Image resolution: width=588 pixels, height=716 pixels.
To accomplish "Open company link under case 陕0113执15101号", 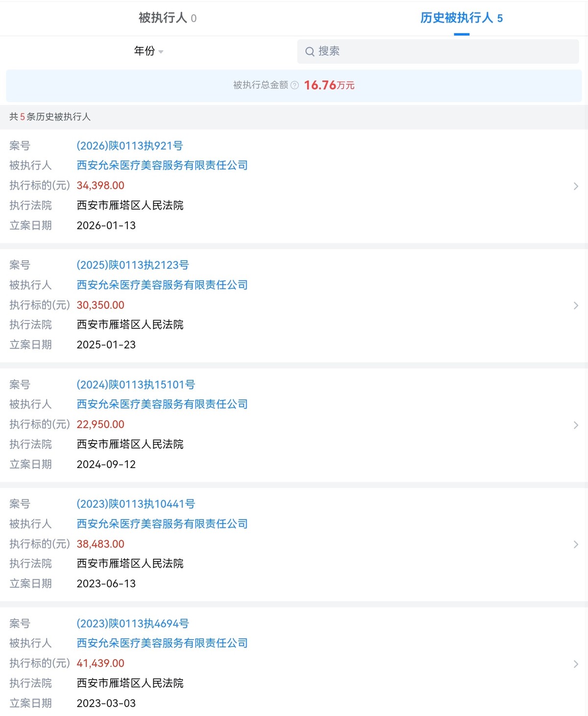I will point(162,404).
